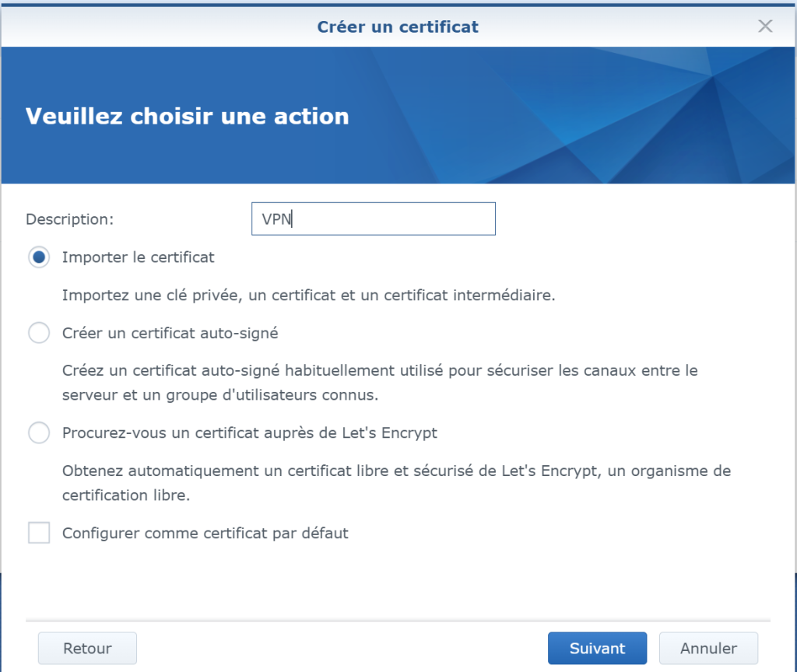The width and height of the screenshot is (797, 672).
Task: Click the Veuillez choisir une action heading
Action: pyautogui.click(x=187, y=117)
